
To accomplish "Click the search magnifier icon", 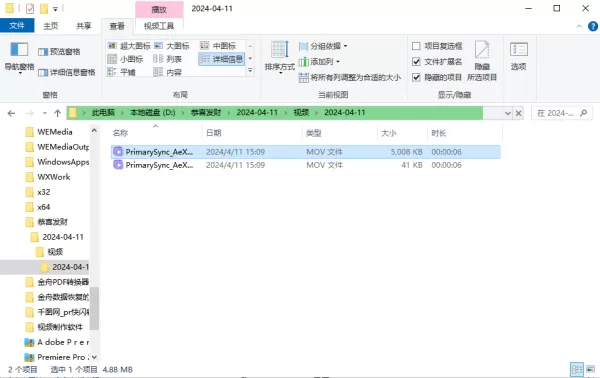I will (x=584, y=113).
